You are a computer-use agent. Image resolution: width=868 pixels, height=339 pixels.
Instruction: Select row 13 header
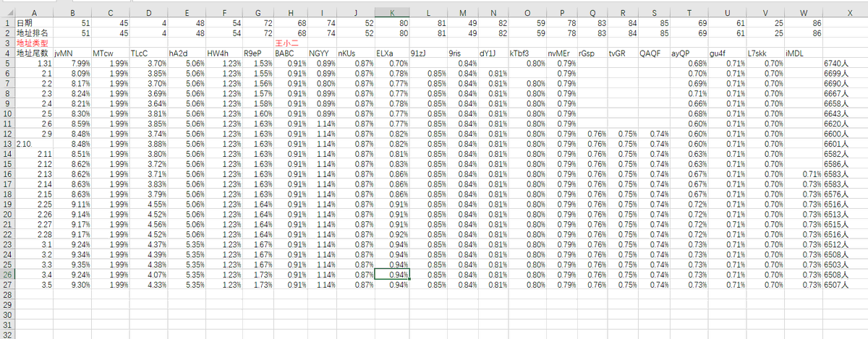click(7, 144)
